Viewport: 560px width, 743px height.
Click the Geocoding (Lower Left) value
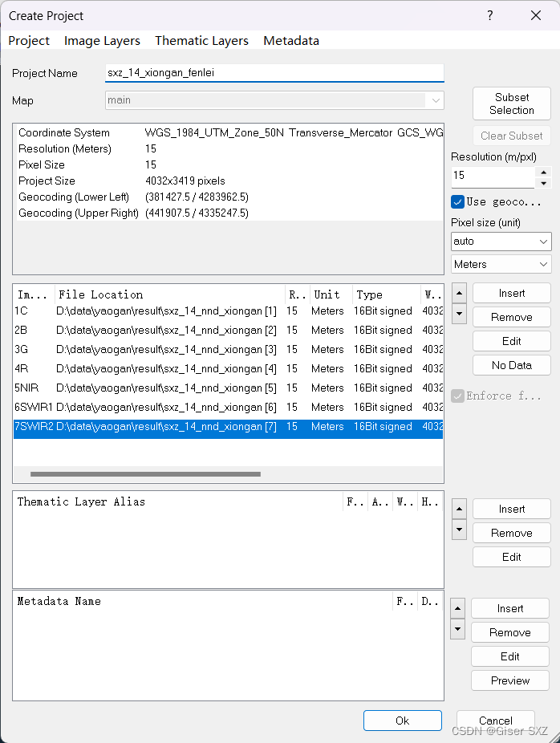(x=197, y=197)
